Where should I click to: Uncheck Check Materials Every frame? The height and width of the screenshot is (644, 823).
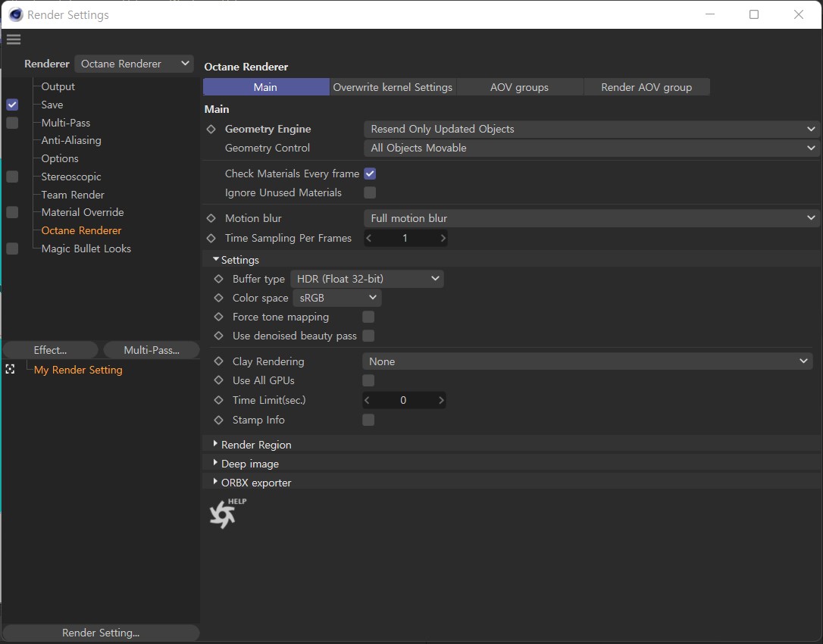(370, 174)
